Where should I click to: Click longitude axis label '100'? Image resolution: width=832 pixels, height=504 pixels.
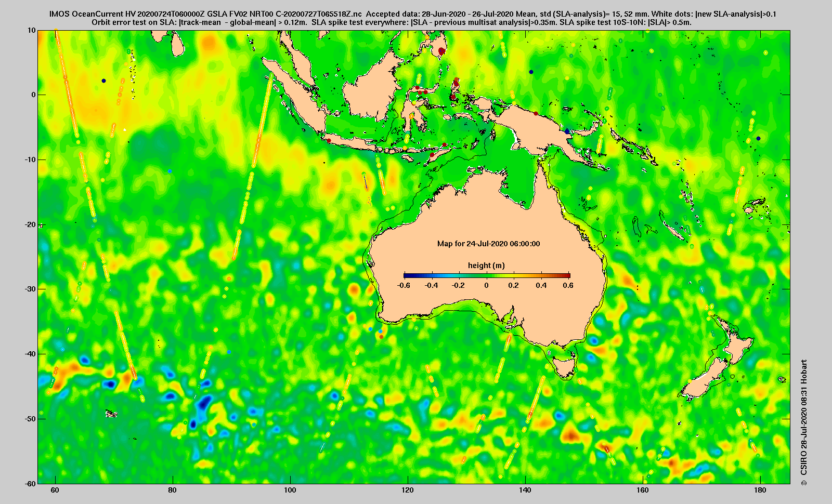click(x=290, y=490)
